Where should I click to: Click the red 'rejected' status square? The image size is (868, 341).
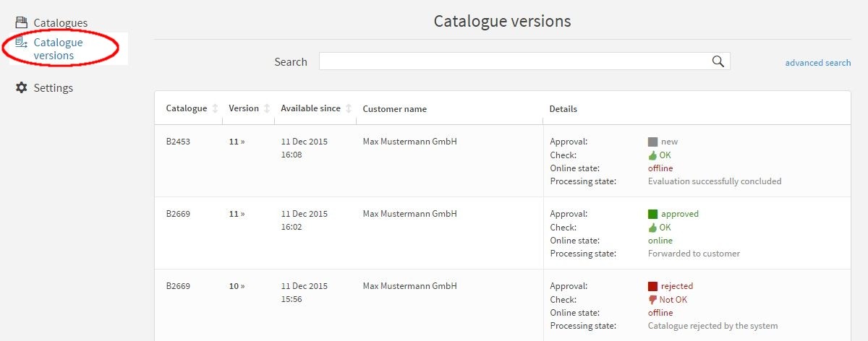pyautogui.click(x=652, y=286)
